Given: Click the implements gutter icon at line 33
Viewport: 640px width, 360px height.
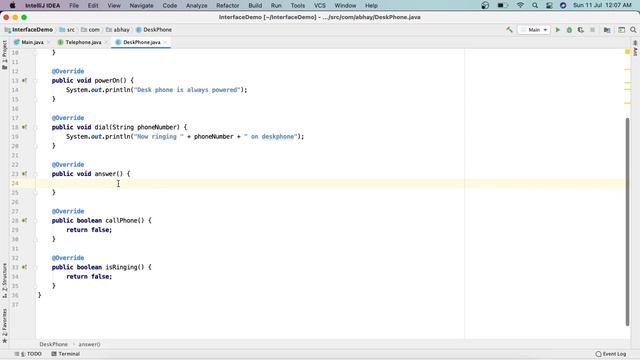Looking at the screenshot, I should [24, 267].
